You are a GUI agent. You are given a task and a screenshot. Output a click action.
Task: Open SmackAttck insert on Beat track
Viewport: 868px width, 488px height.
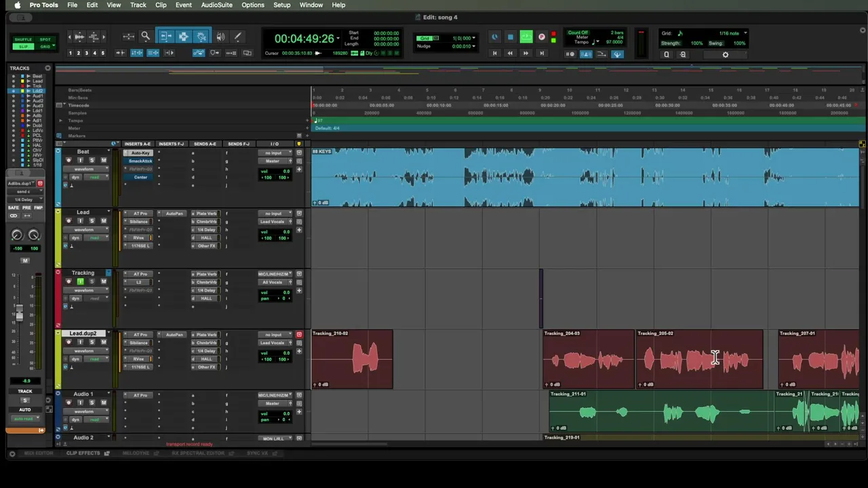tap(140, 161)
